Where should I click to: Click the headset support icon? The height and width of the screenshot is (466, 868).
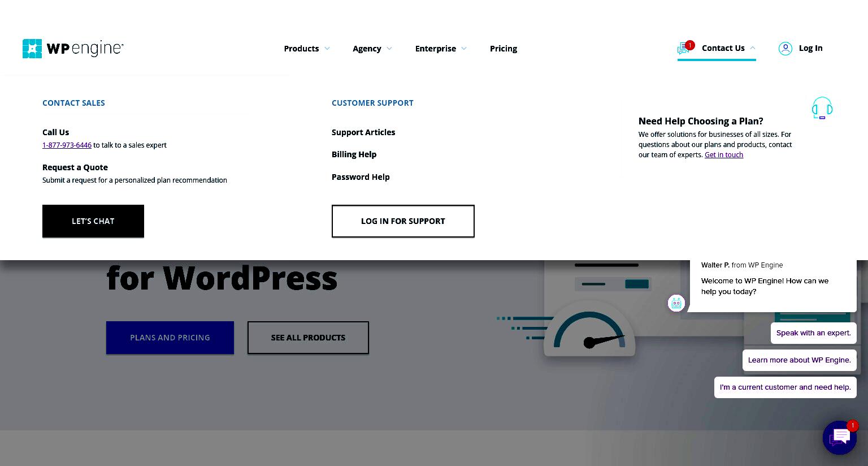(x=822, y=108)
